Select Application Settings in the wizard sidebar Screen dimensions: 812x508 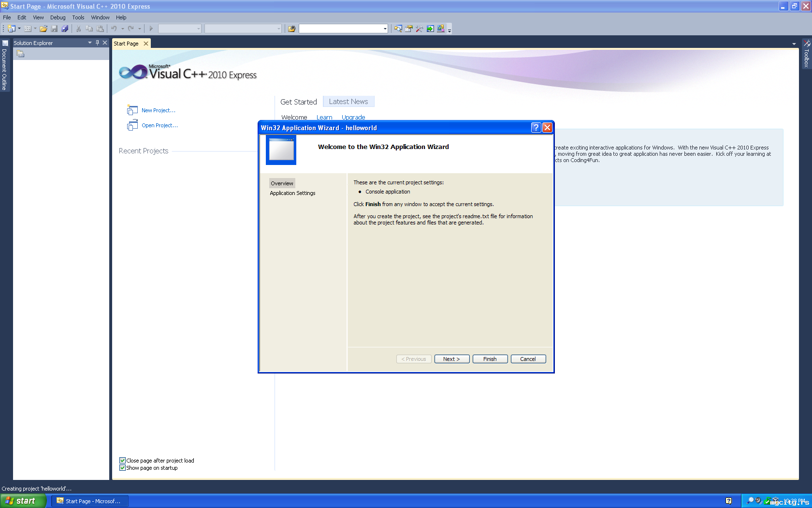[292, 193]
